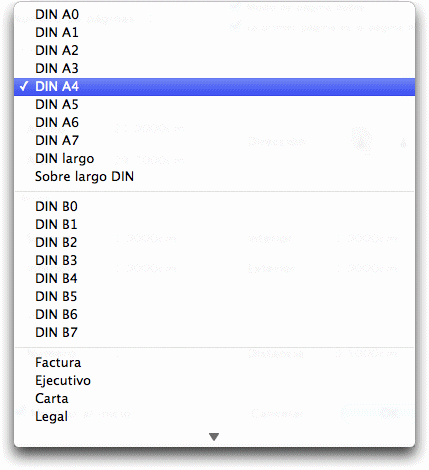
Task: Pick DIN A7 from the menu
Action: tap(214, 141)
